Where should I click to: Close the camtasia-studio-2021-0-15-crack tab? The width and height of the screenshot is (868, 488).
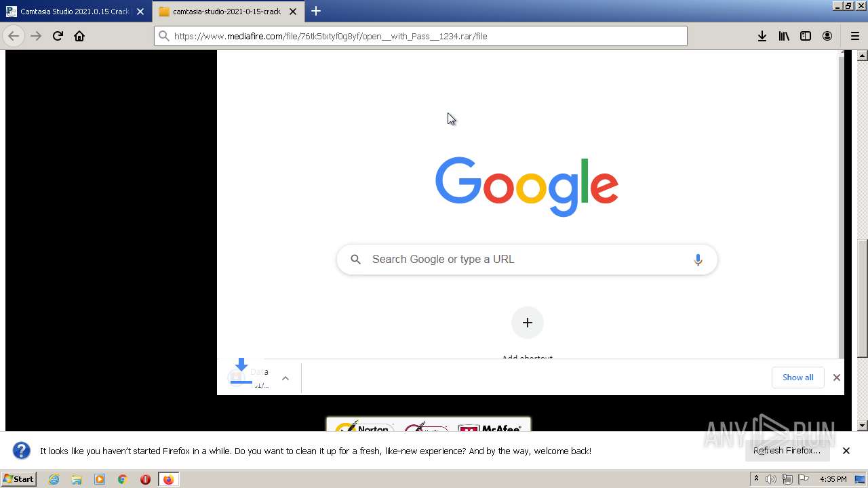pos(293,12)
